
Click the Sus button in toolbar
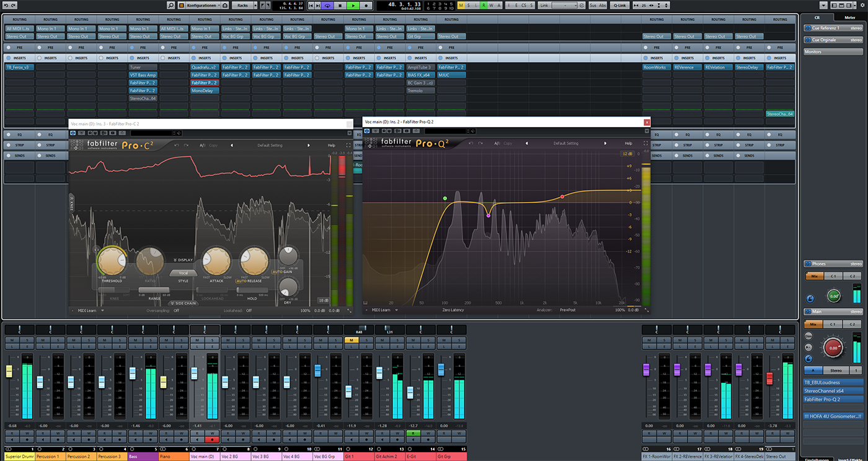[593, 6]
